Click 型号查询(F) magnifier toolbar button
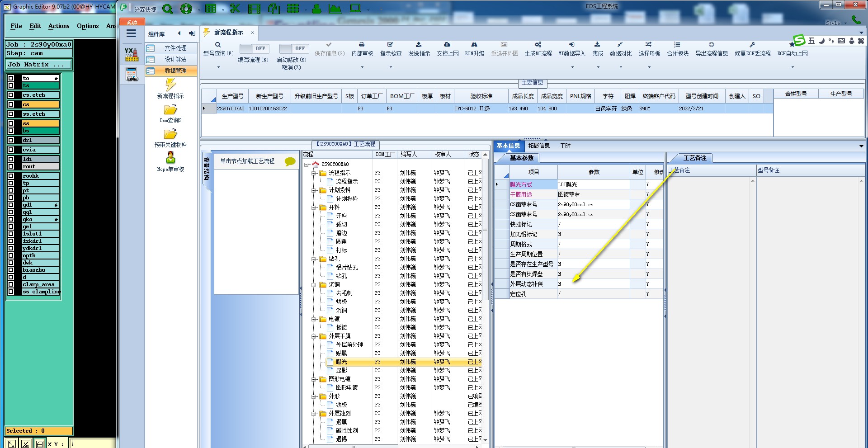 click(218, 49)
